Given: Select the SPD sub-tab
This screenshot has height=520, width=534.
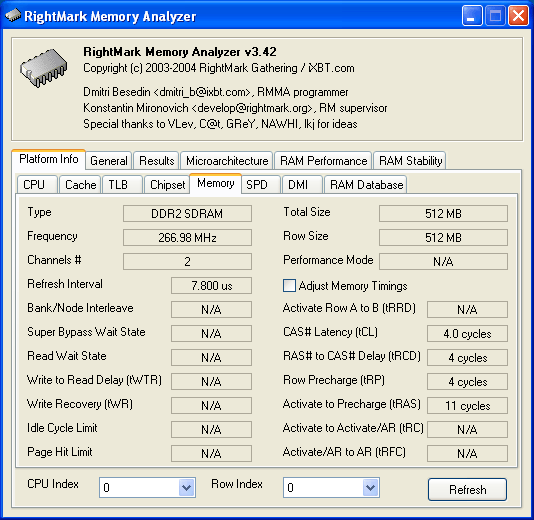Looking at the screenshot, I should 261,185.
